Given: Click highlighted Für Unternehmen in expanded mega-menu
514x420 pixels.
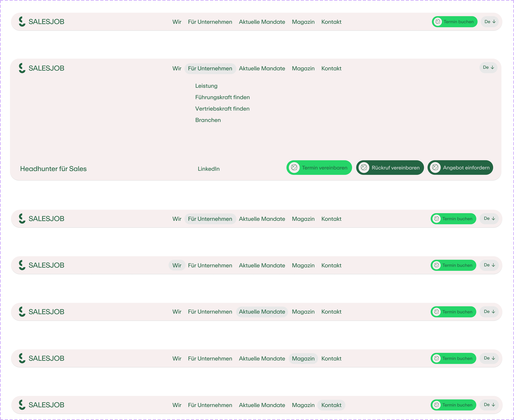Looking at the screenshot, I should point(210,68).
